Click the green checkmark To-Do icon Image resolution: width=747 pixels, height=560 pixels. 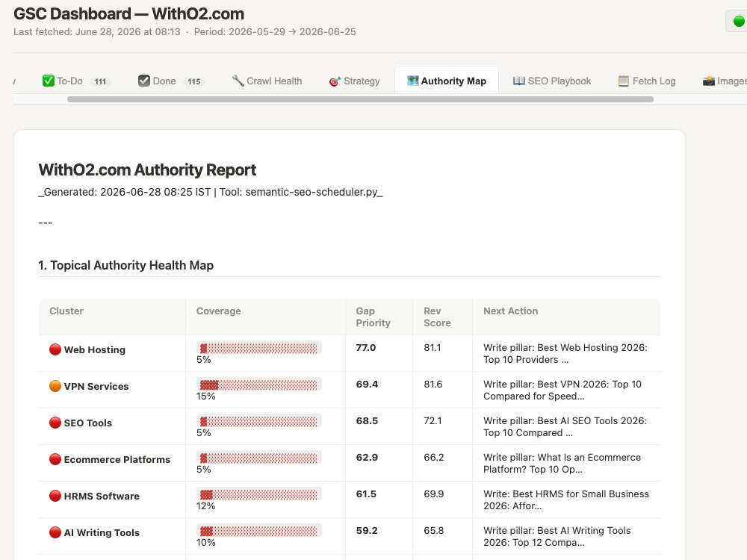pos(48,81)
